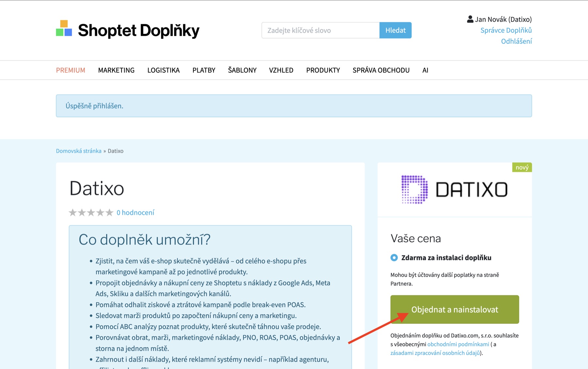This screenshot has width=588, height=369.
Task: Open 'zásadami zpracování osobních údajů' link
Action: (435, 353)
